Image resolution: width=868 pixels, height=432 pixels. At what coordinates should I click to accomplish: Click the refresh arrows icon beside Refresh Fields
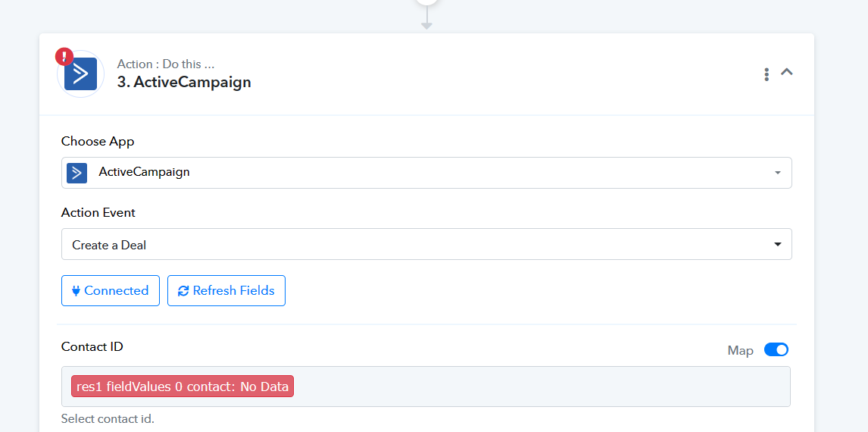(183, 291)
